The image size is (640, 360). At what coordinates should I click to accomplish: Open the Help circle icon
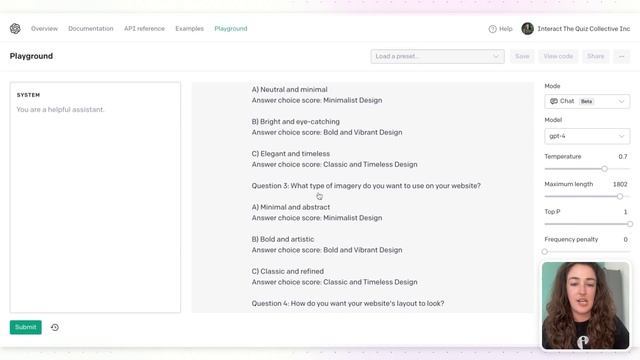492,29
